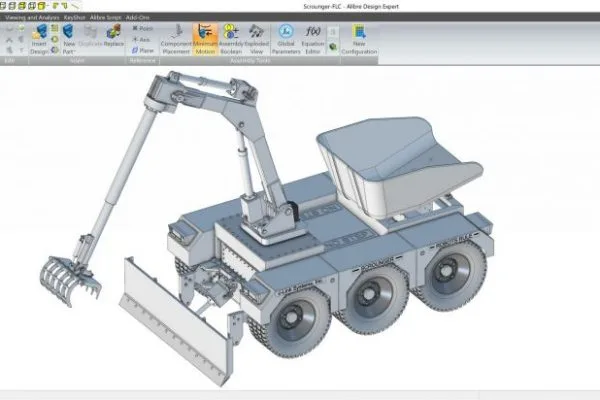Click the greyed-out Duplicate tool

coord(90,36)
